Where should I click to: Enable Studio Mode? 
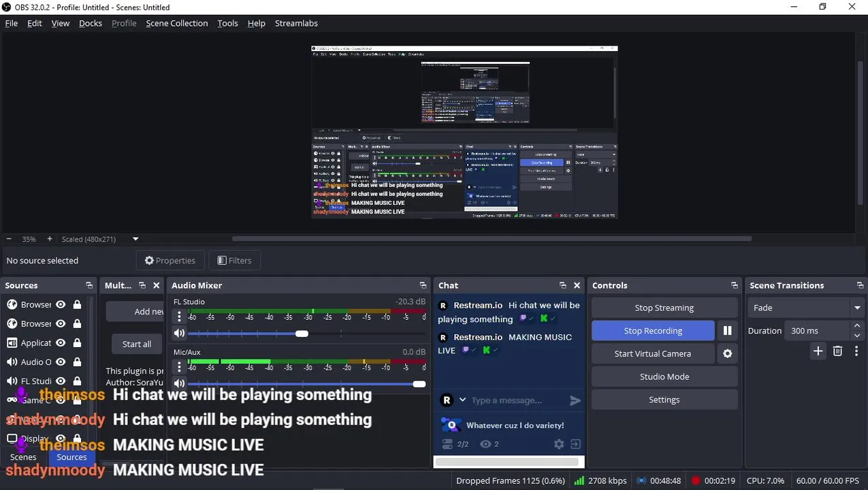click(664, 377)
